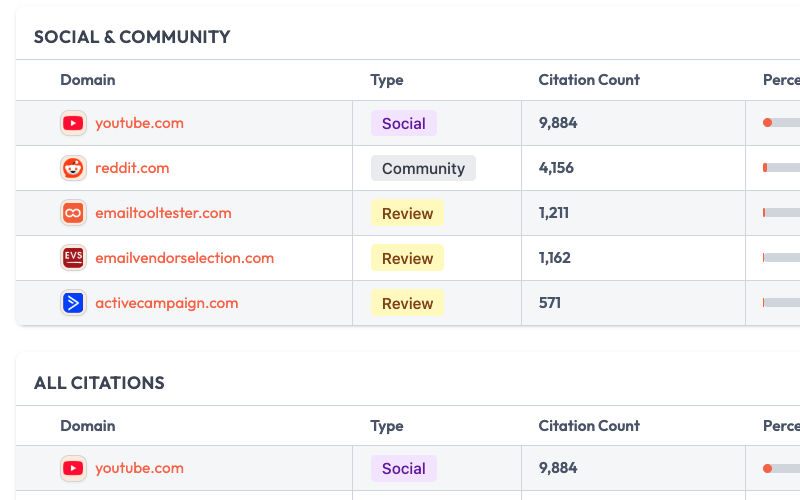This screenshot has width=800, height=500.
Task: Click Social tag in Social & Community youtube row
Action: 404,123
